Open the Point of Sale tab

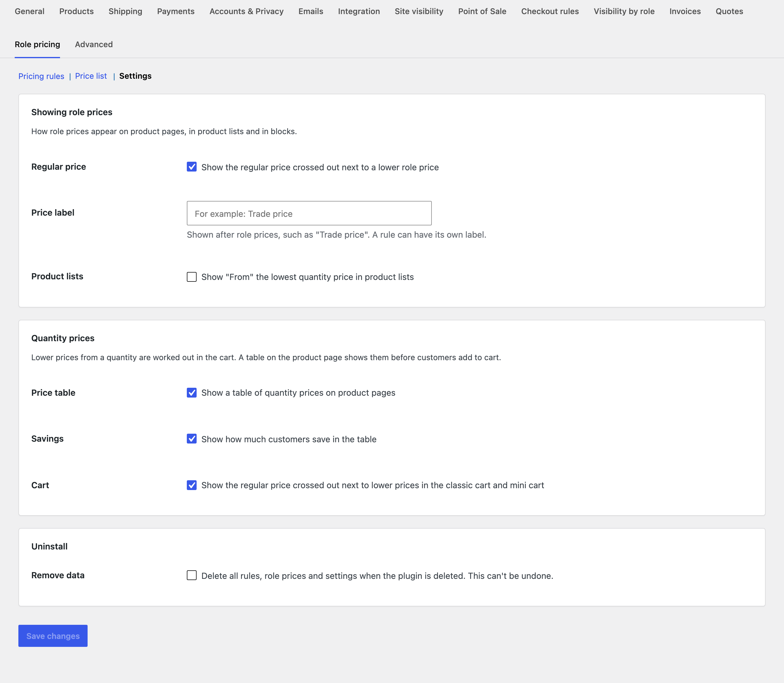point(482,11)
